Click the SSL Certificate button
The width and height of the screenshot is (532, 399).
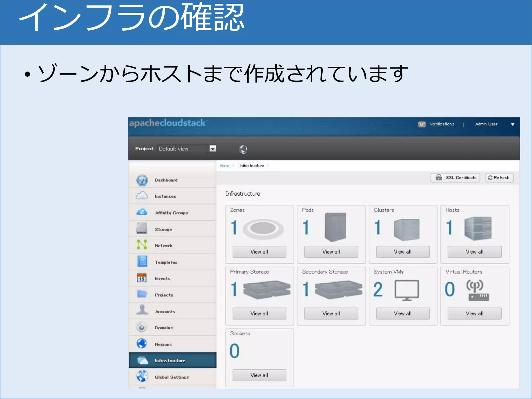coord(455,178)
